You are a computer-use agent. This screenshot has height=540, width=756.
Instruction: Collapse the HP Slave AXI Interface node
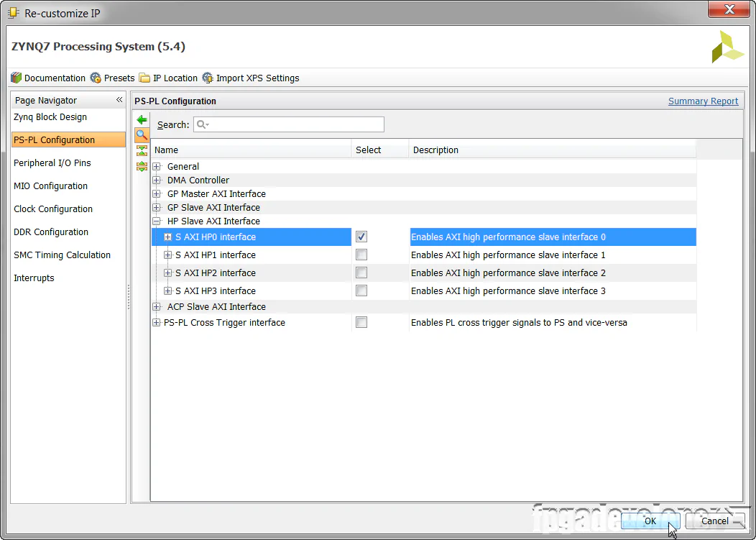point(157,221)
